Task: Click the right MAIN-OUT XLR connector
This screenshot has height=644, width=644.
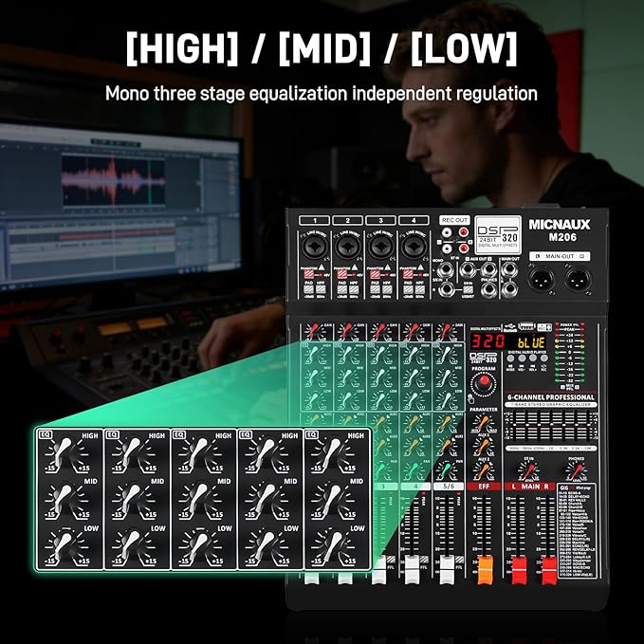Action: [578, 279]
